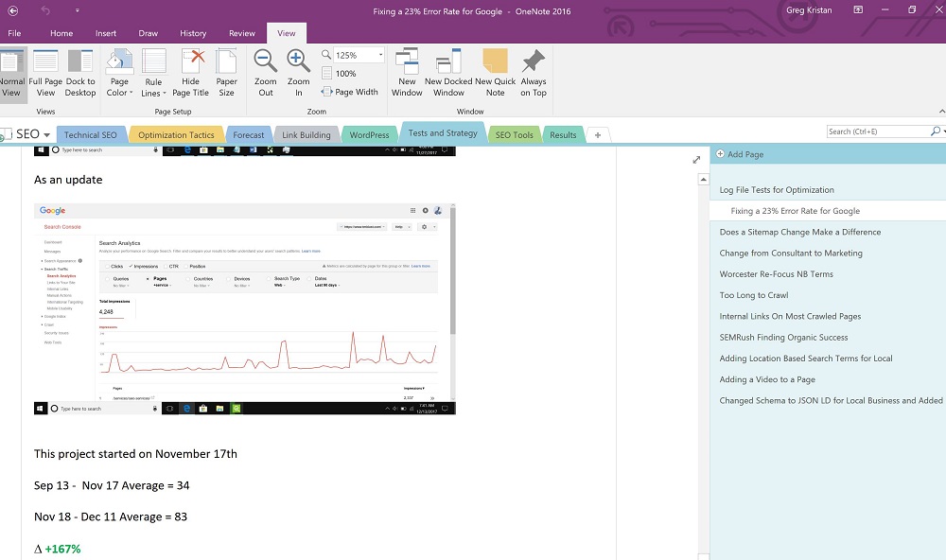Viewport: 946px width, 560px height.
Task: Expand page to full view arrow
Action: (x=696, y=159)
